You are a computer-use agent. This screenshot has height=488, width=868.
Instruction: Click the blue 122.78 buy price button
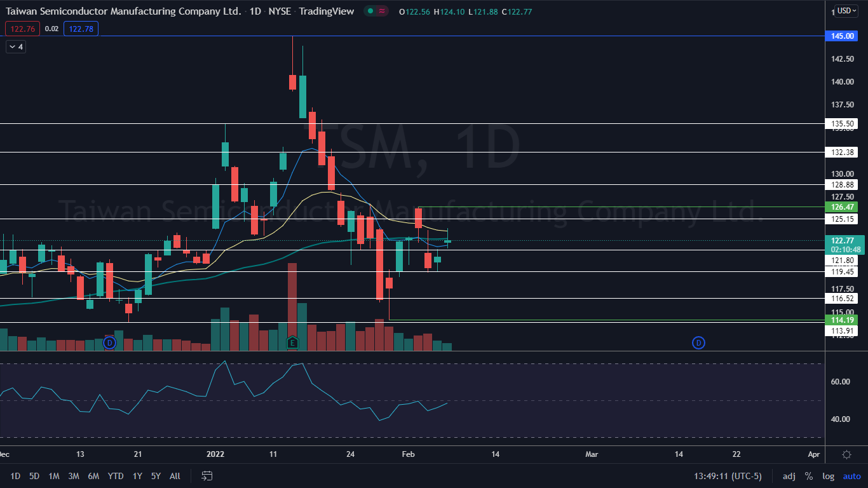click(x=81, y=29)
